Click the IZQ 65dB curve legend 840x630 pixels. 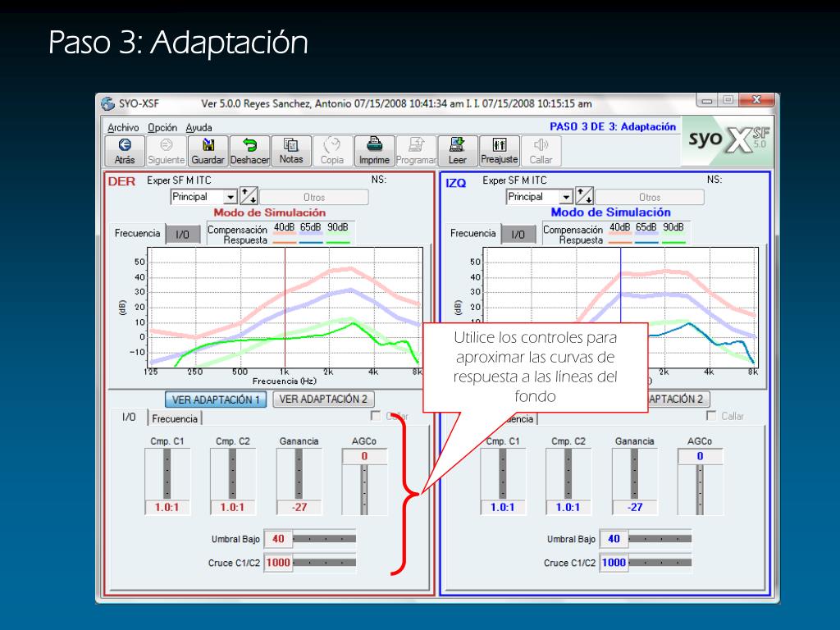pos(646,229)
